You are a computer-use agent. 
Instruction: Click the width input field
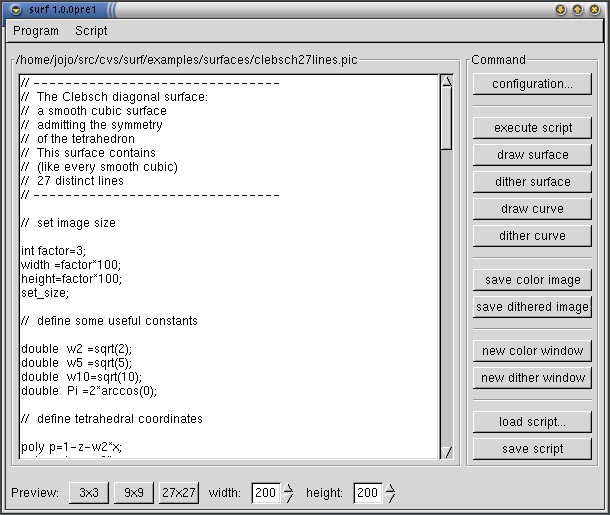(x=266, y=493)
